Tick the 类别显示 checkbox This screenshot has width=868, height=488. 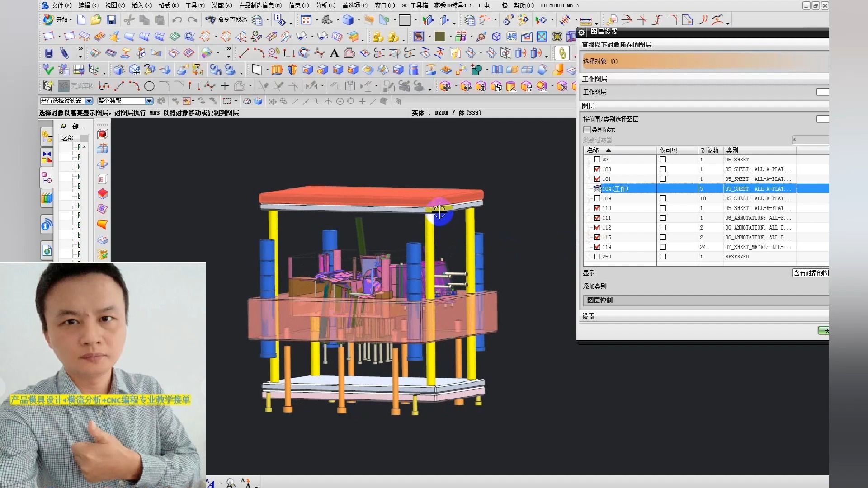tap(587, 130)
